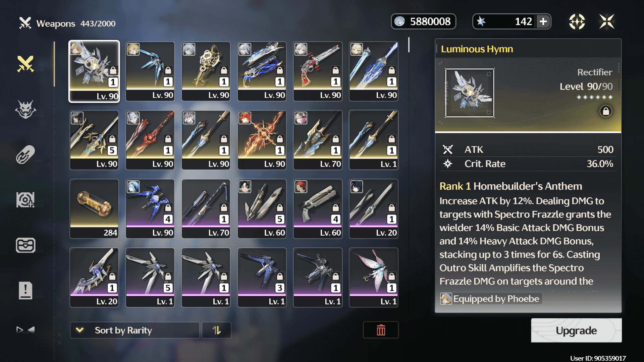
Task: Open the Echoes category with demon-mask icon
Action: coord(25,109)
